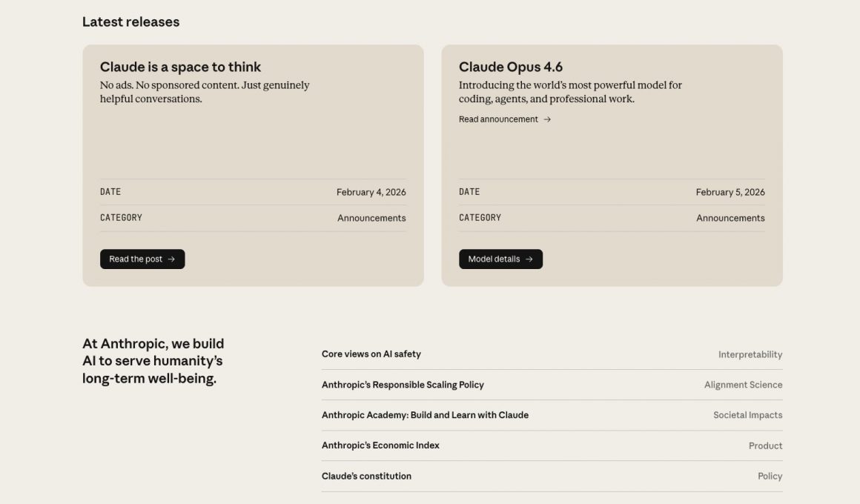Open the Claude's constitution link
Image resolution: width=860 pixels, height=504 pixels.
click(x=366, y=476)
